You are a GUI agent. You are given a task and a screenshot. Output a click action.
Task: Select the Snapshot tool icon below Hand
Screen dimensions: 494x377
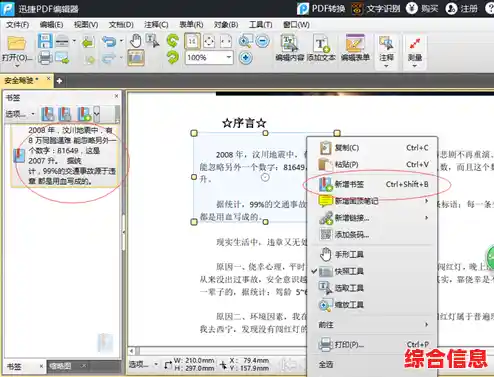(x=136, y=58)
